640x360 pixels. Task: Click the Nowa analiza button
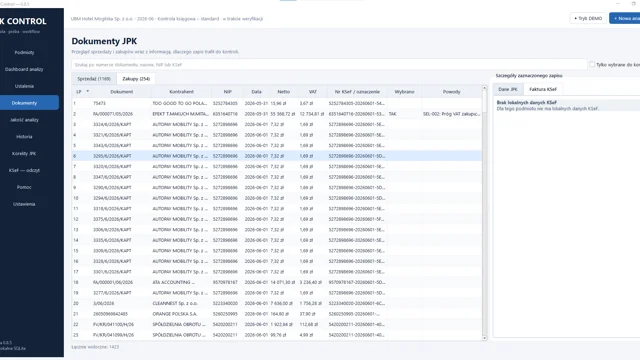coord(625,18)
